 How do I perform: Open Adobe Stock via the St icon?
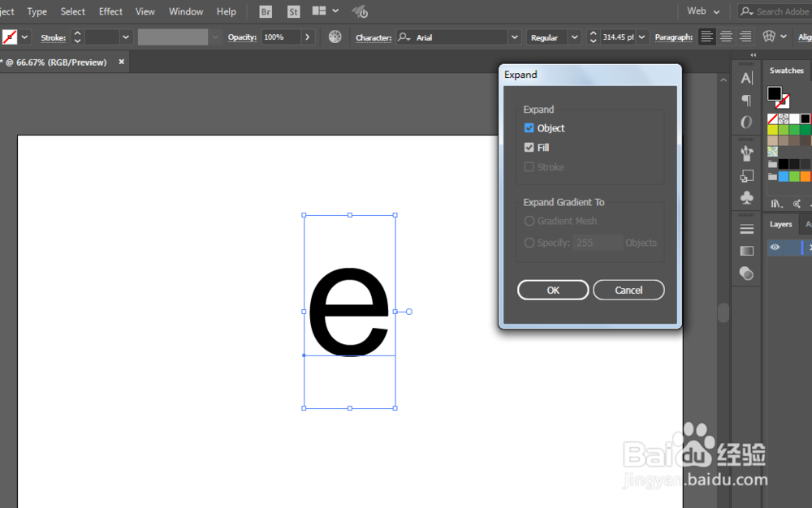(x=294, y=11)
